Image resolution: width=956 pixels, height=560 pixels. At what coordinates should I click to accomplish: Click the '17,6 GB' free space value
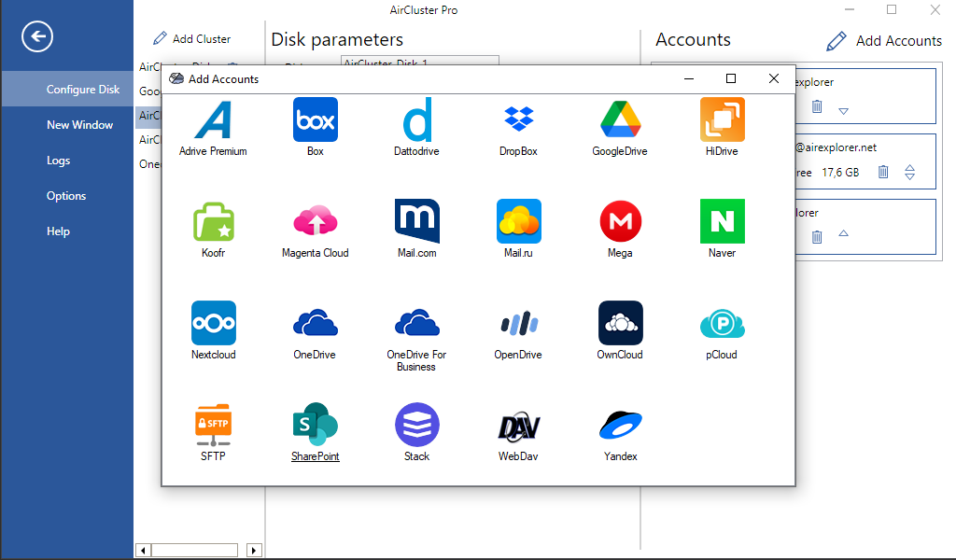pos(840,173)
